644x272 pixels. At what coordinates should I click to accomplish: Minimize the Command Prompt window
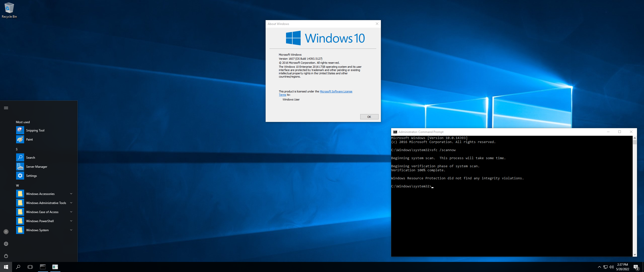[608, 132]
